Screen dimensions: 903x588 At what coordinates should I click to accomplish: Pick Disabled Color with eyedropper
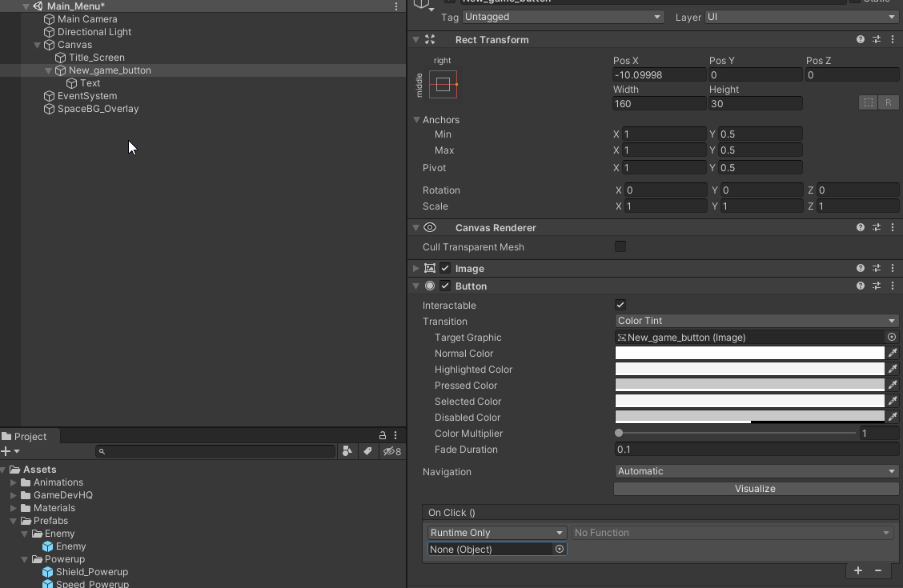pyautogui.click(x=893, y=417)
